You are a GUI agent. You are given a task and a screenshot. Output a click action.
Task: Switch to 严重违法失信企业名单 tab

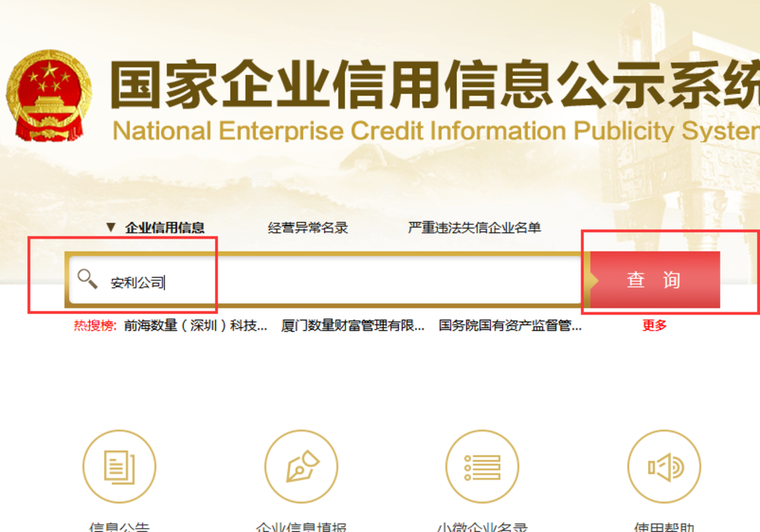point(474,228)
